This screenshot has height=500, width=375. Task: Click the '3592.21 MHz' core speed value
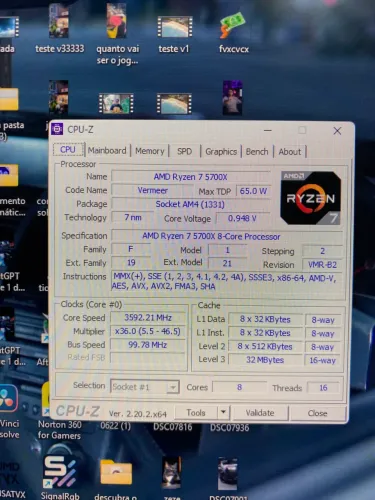(148, 317)
